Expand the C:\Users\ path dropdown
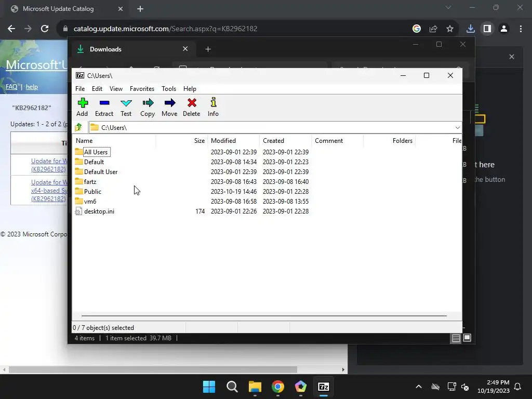532x399 pixels. pyautogui.click(x=457, y=128)
